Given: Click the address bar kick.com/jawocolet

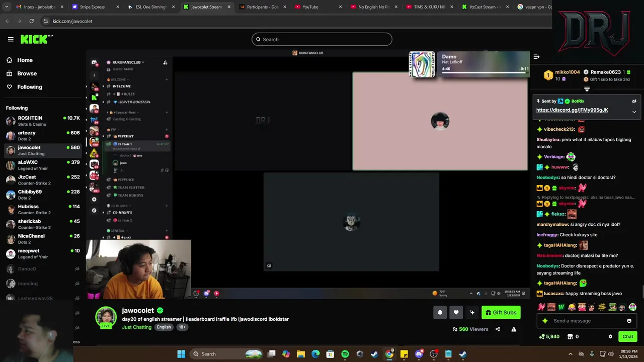Looking at the screenshot, I should pyautogui.click(x=72, y=21).
